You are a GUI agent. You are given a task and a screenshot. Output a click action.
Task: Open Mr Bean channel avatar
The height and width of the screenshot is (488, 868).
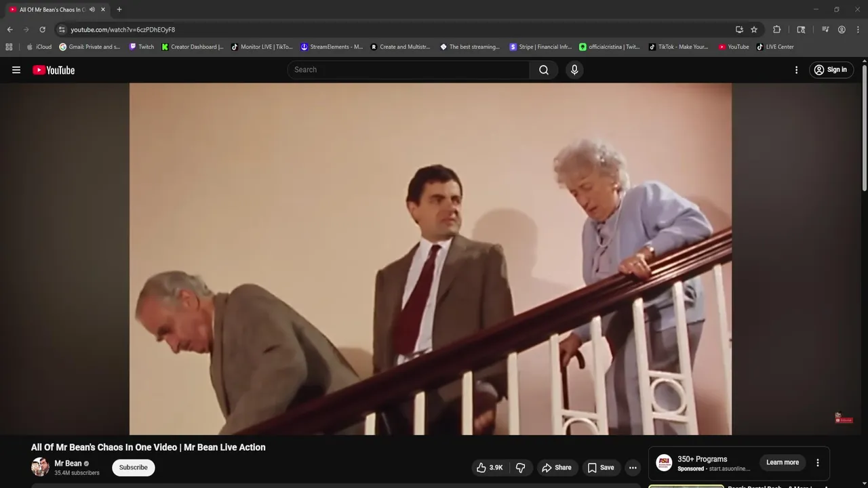coord(40,467)
